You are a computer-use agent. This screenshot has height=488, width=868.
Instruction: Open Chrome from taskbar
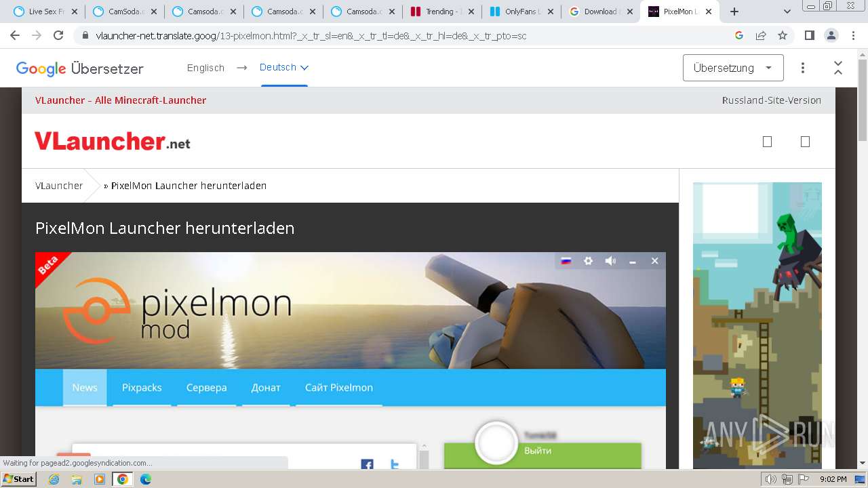[123, 479]
